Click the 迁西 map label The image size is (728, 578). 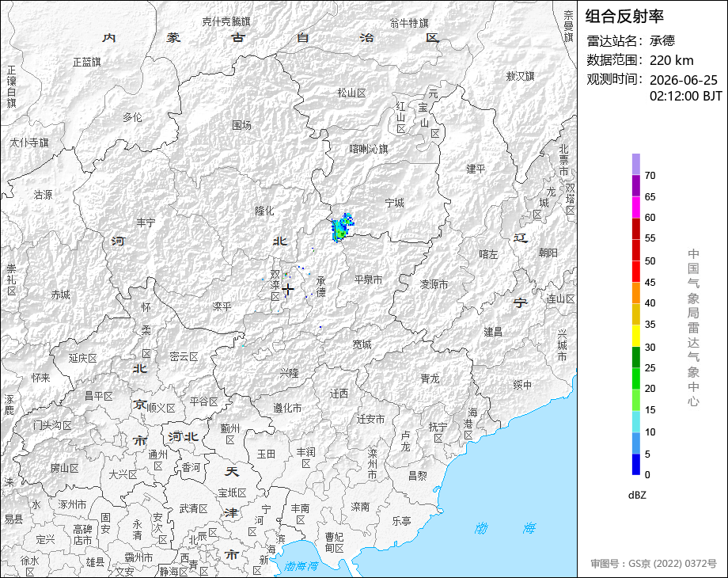click(x=339, y=394)
